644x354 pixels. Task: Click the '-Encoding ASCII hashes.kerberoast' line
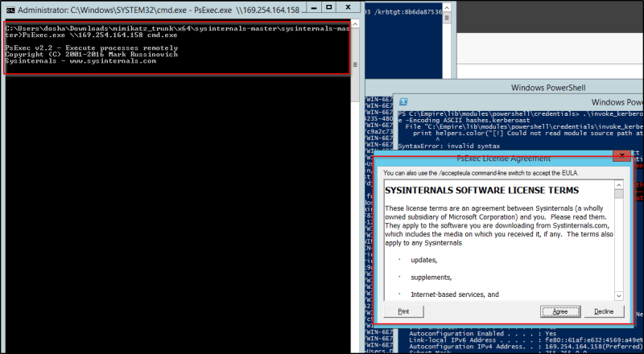tap(464, 120)
